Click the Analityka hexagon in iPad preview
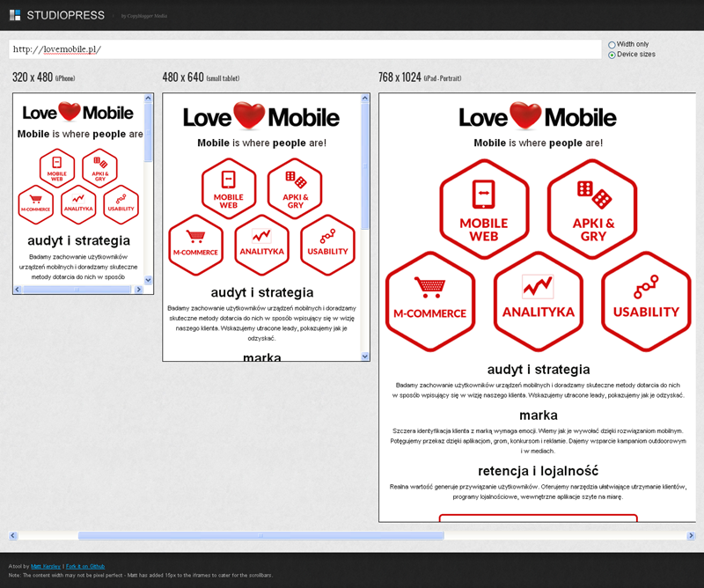This screenshot has height=588, width=704. coord(538,299)
